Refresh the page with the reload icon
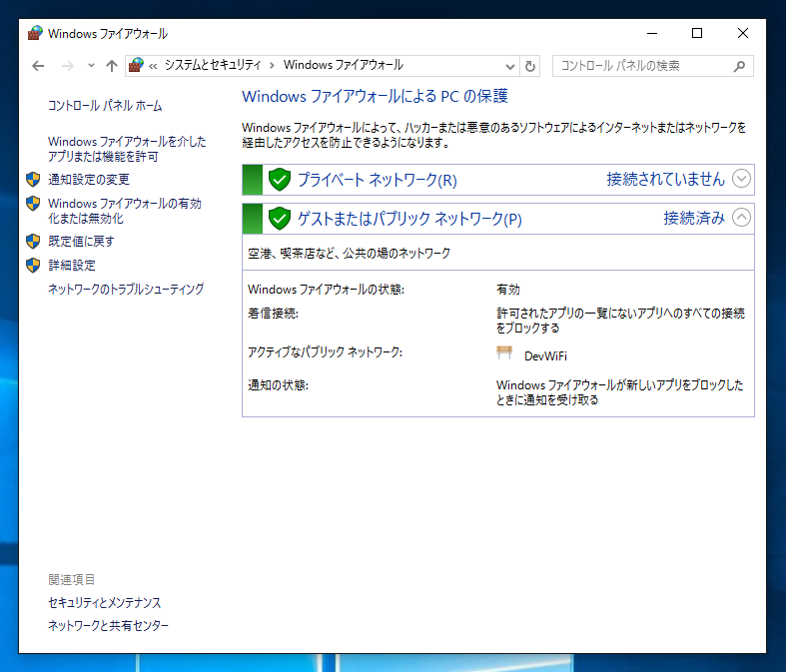Viewport: 786px width, 672px height. [530, 66]
